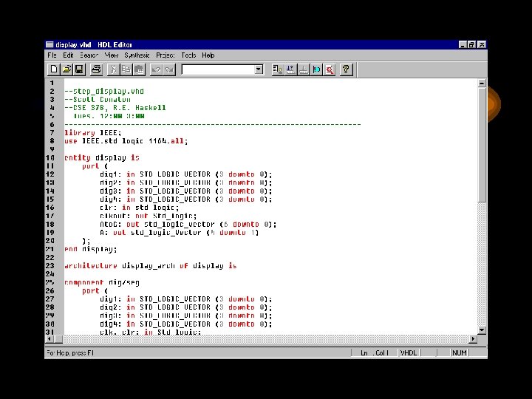Click the horizontal scrollbar left arrow
The width and height of the screenshot is (532, 399).
tap(50, 338)
